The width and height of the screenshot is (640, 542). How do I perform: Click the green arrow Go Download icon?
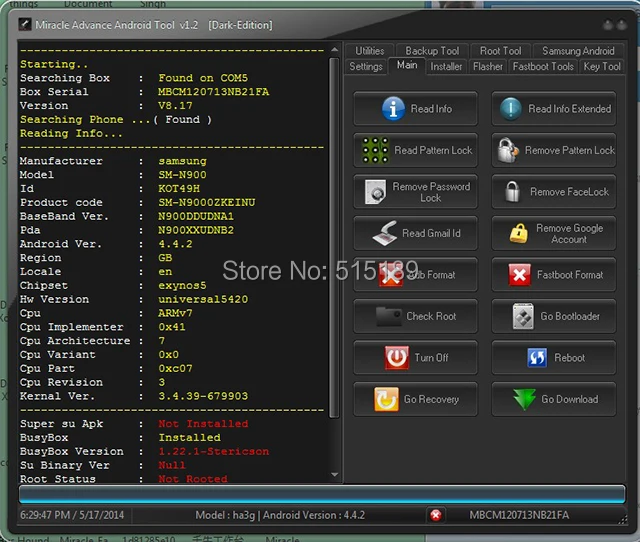[x=524, y=399]
